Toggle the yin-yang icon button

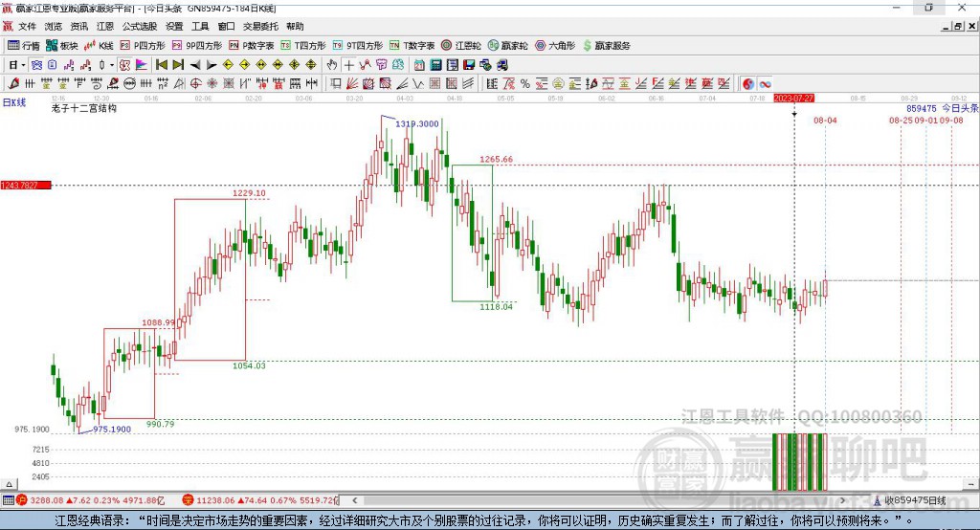point(748,84)
